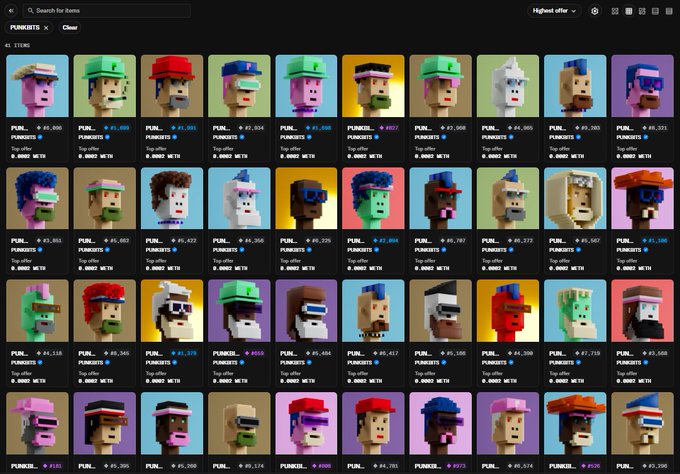Click rank diamond icon on rank #669 card
The image size is (680, 474).
click(x=247, y=353)
